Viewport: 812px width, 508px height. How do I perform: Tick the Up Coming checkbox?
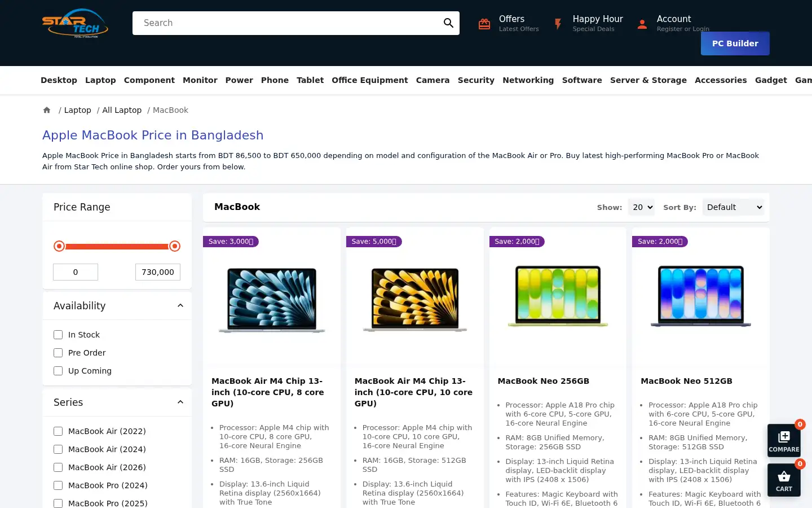coord(58,371)
